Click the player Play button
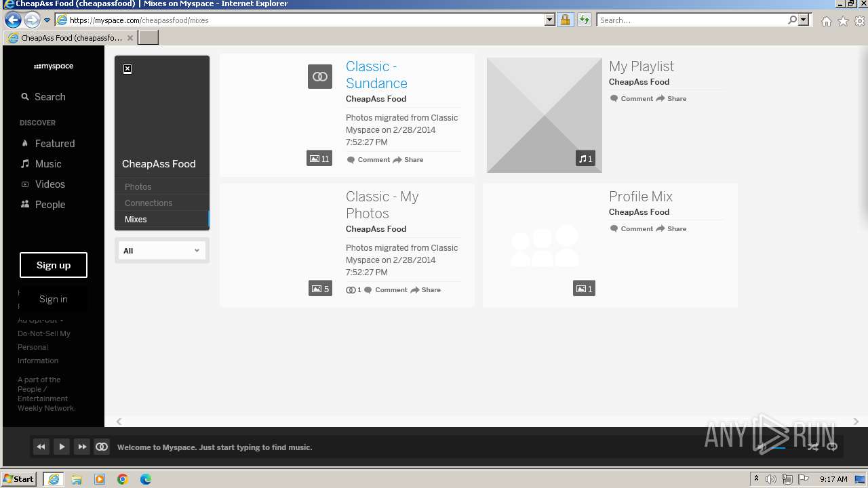The image size is (868, 488). [x=61, y=447]
